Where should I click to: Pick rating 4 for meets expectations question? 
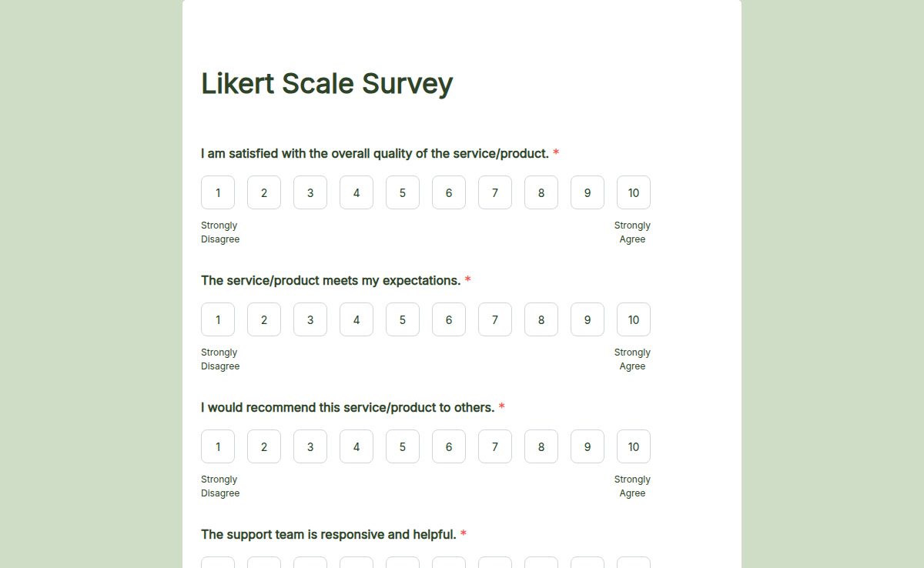356,319
